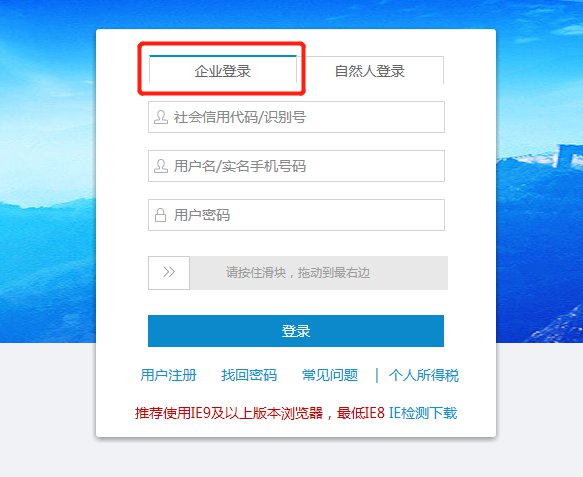
Task: Open the 找回密码 link
Action: coord(249,375)
